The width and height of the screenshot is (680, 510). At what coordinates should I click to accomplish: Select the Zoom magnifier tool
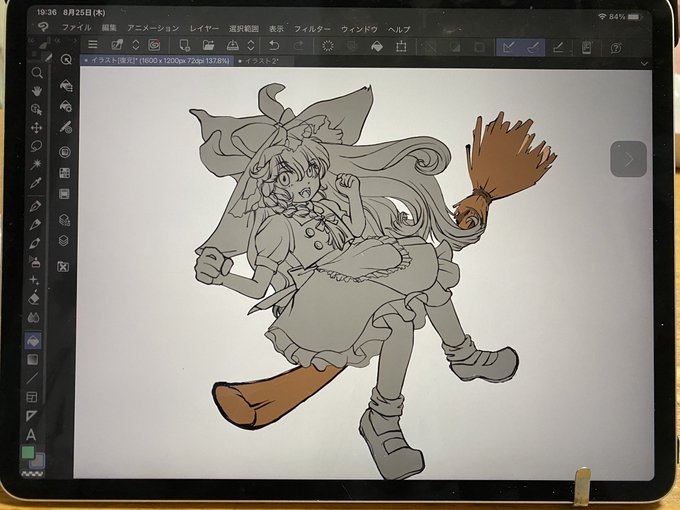pos(37,72)
